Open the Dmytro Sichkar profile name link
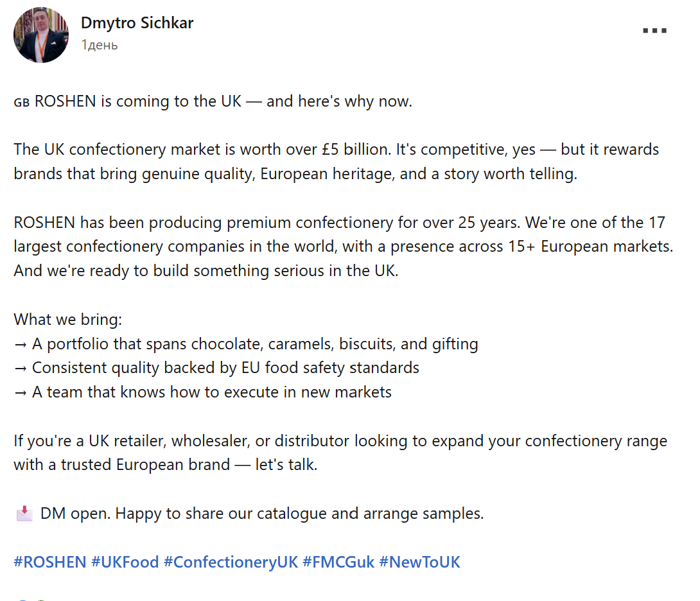The image size is (700, 601). click(137, 23)
